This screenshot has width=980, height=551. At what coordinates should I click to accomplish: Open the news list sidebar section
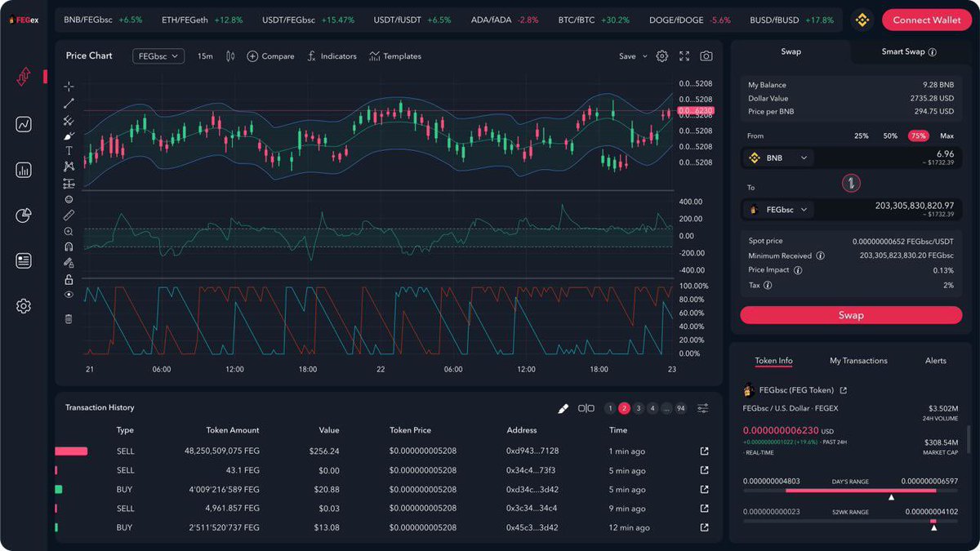pos(23,261)
